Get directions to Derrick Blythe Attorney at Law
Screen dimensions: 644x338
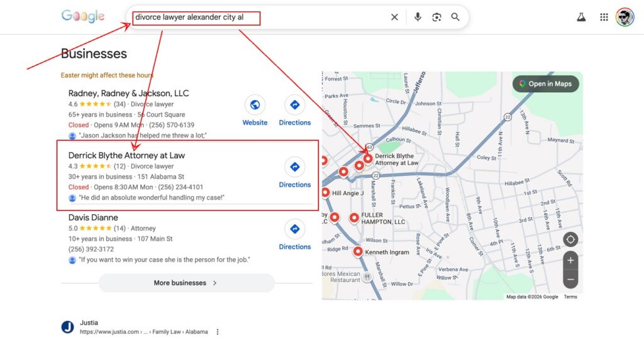(294, 167)
